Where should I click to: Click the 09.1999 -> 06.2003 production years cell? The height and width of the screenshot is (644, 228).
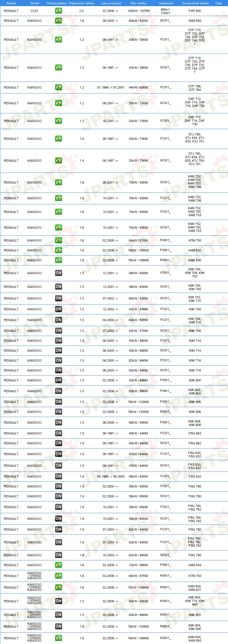111,476
